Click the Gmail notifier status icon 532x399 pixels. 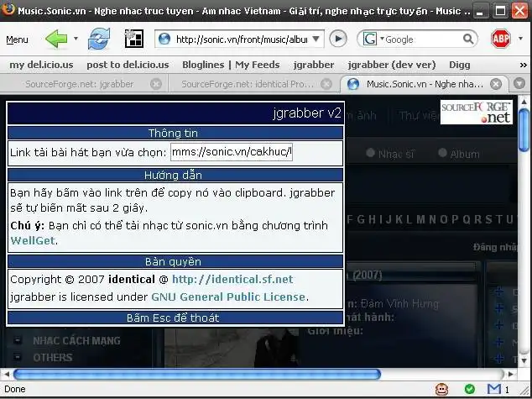[x=493, y=389]
